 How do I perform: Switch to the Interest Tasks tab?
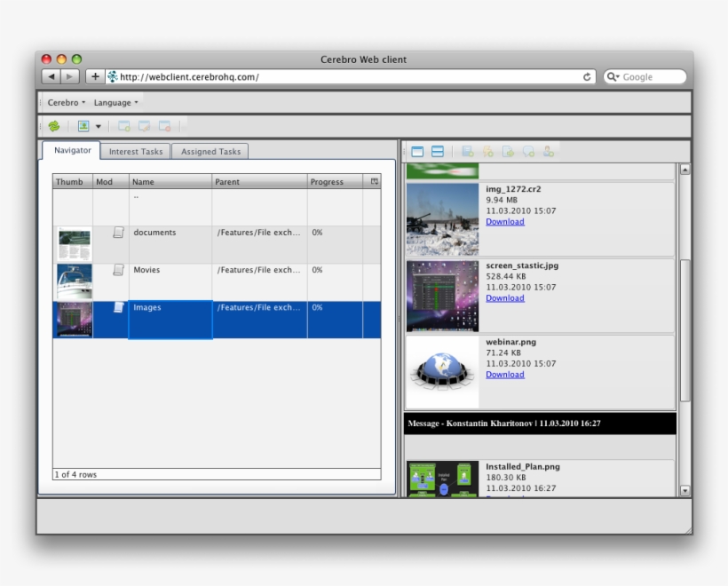point(136,152)
